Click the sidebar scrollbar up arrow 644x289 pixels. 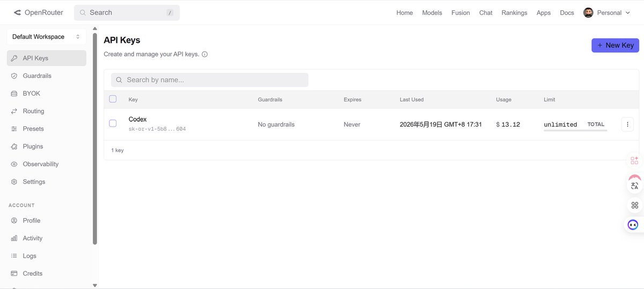tap(95, 28)
